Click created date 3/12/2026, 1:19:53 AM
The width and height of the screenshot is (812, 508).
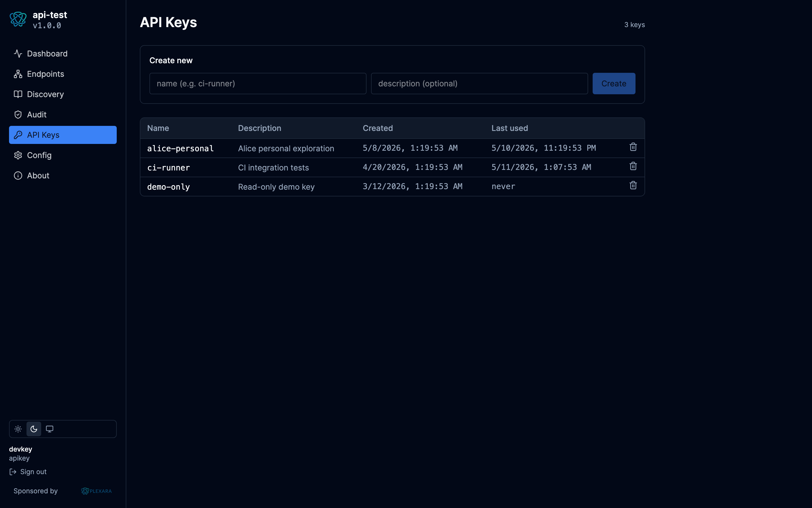412,187
